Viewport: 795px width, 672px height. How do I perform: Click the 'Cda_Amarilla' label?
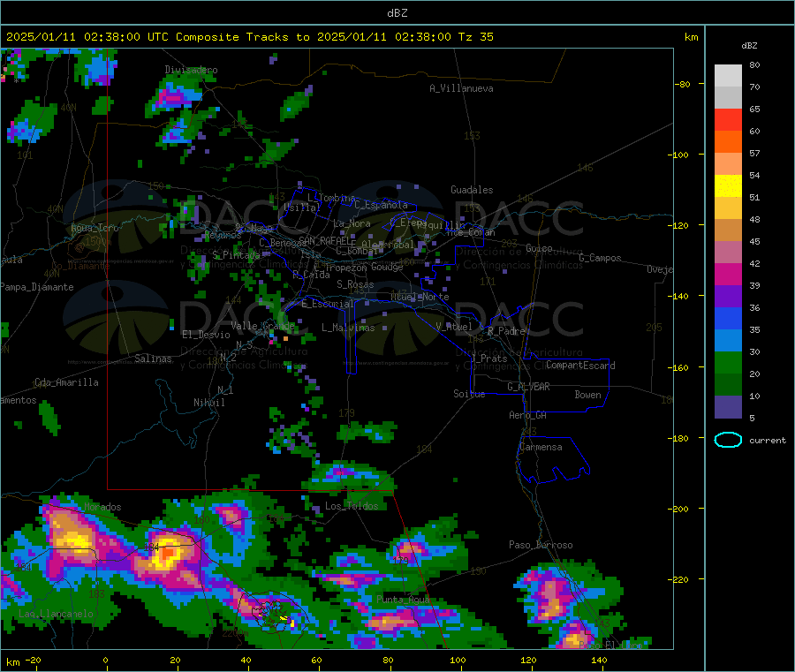[x=66, y=382]
